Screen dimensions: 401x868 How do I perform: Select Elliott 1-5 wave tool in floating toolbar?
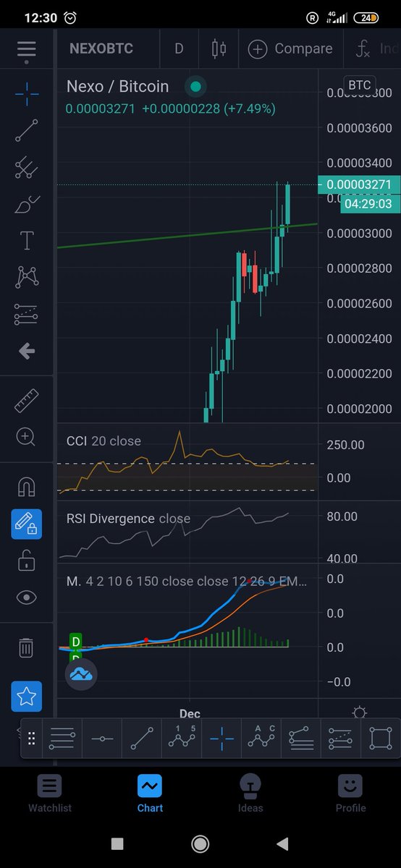pyautogui.click(x=182, y=739)
